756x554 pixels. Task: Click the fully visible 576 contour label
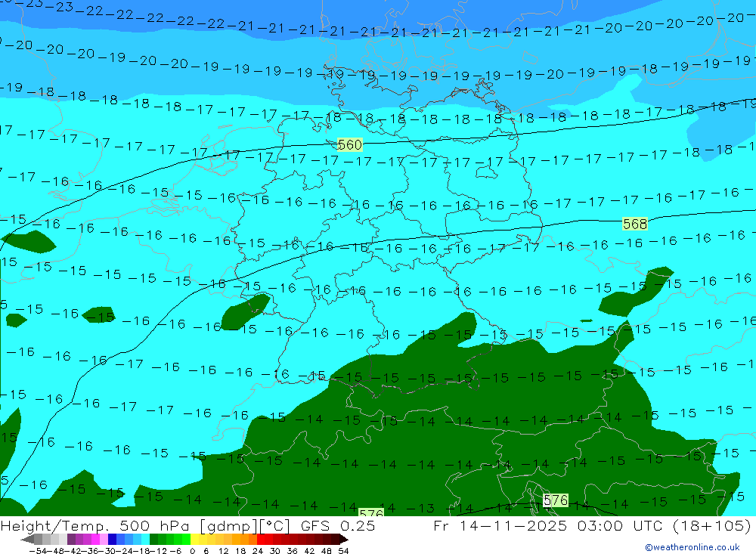(556, 500)
